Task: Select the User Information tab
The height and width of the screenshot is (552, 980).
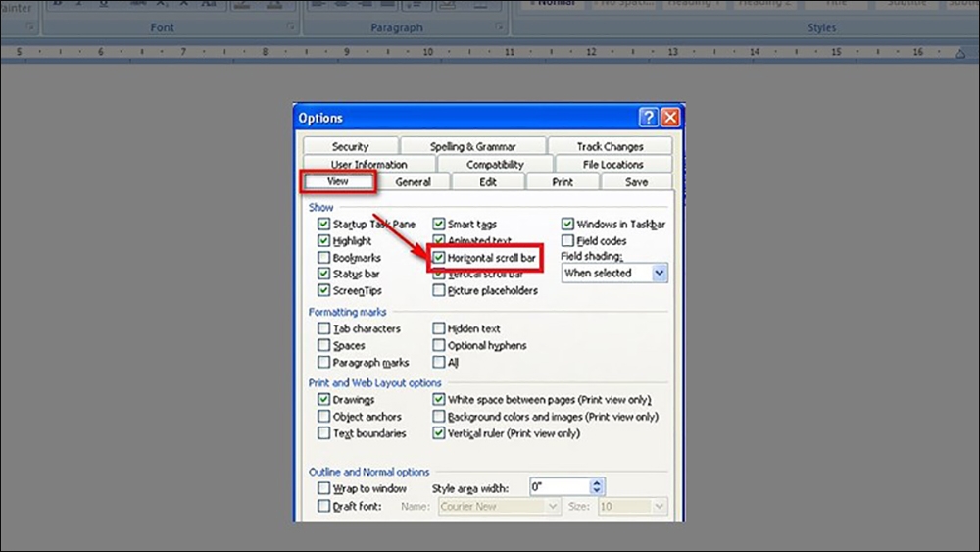Action: [368, 165]
